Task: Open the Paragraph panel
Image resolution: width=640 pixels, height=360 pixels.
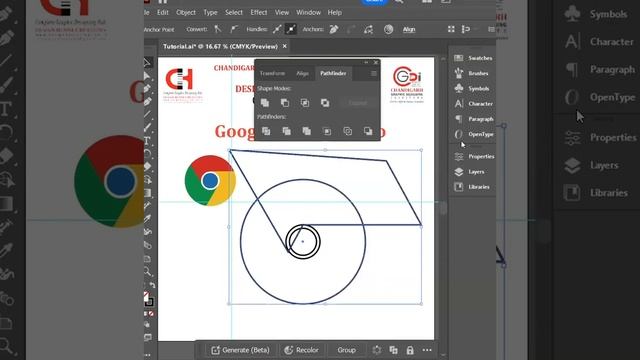Action: (473, 119)
